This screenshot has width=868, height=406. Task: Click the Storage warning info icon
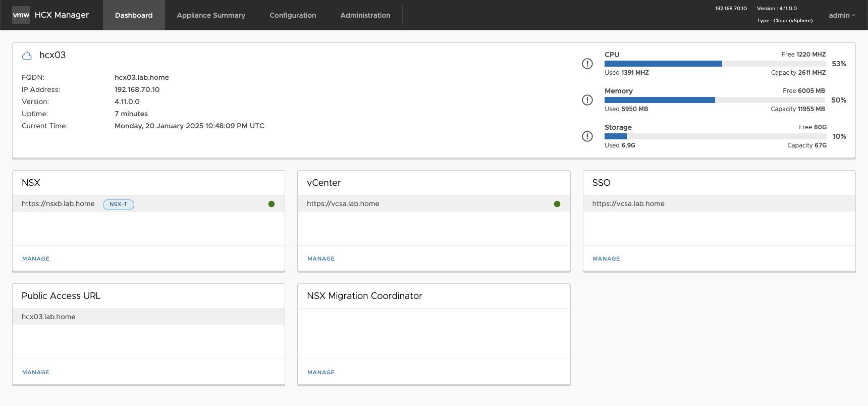(587, 136)
